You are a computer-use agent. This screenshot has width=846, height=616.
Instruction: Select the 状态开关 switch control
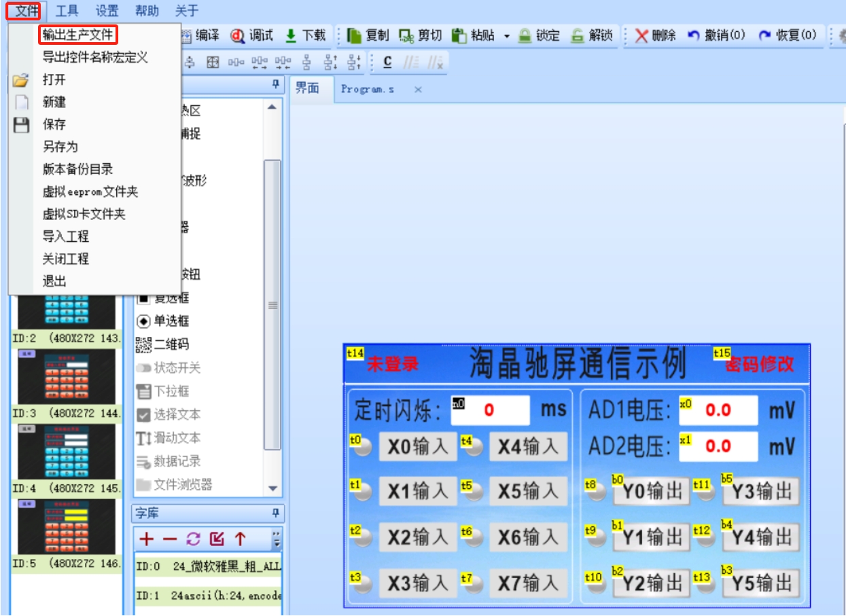click(169, 367)
